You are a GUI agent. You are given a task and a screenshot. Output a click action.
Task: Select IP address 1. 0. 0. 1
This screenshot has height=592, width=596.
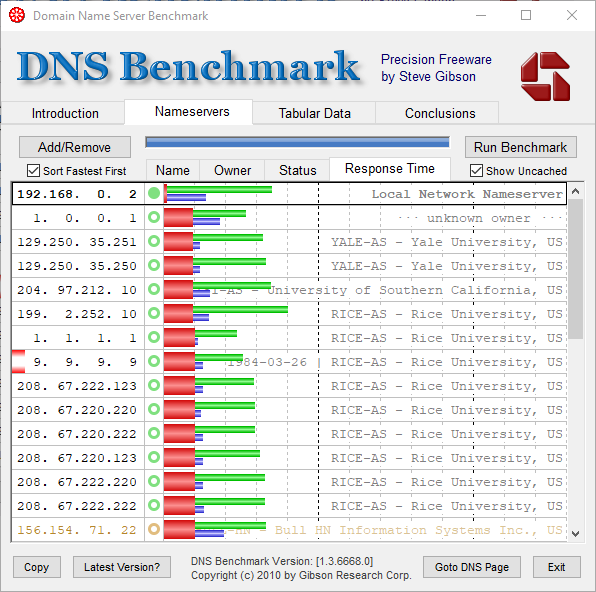coord(84,218)
